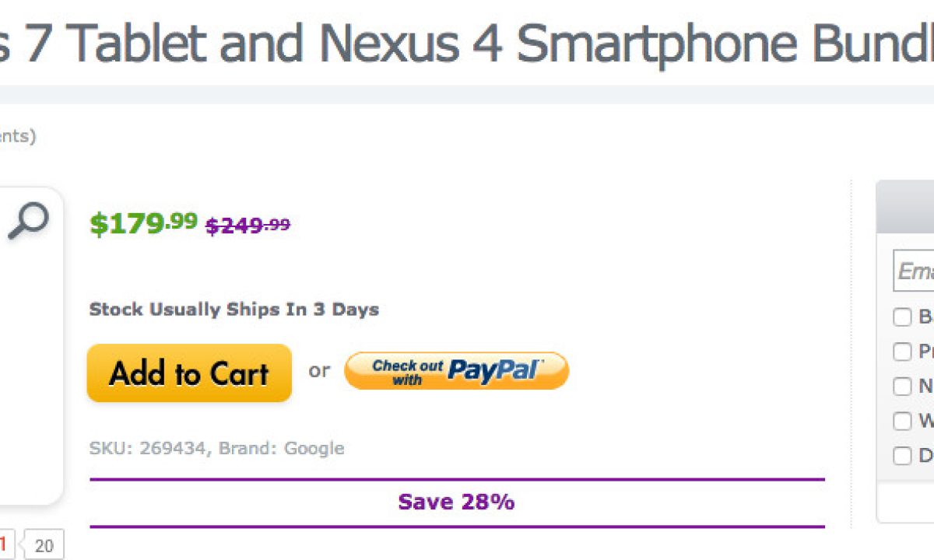The width and height of the screenshot is (934, 560).
Task: Toggle the checkbox beside the 'N' option
Action: pos(902,387)
